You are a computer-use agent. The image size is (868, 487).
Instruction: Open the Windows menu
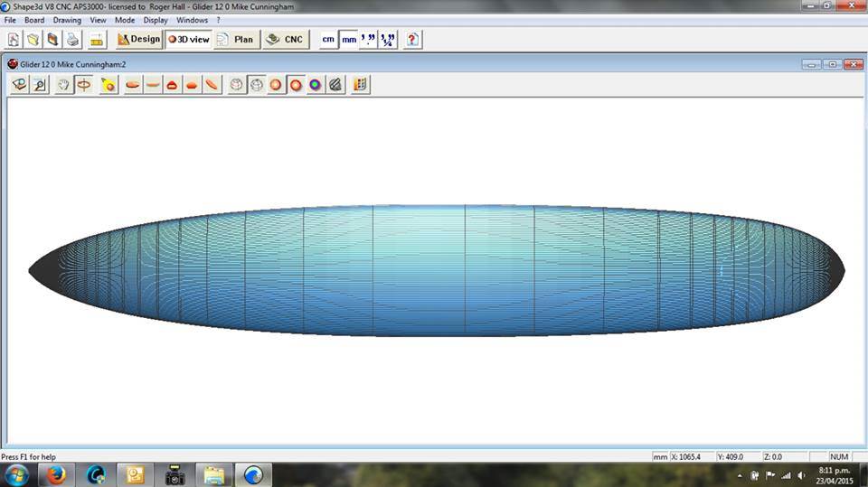pyautogui.click(x=192, y=20)
